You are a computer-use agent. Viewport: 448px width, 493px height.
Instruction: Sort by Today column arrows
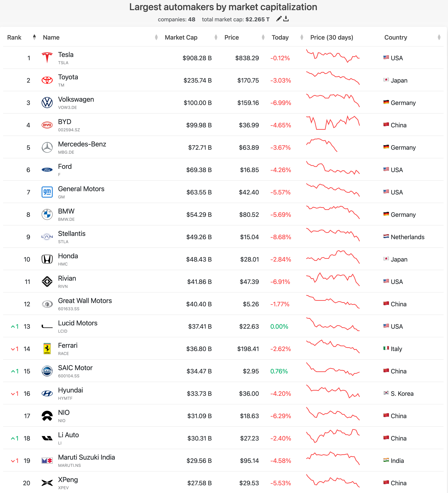click(302, 37)
